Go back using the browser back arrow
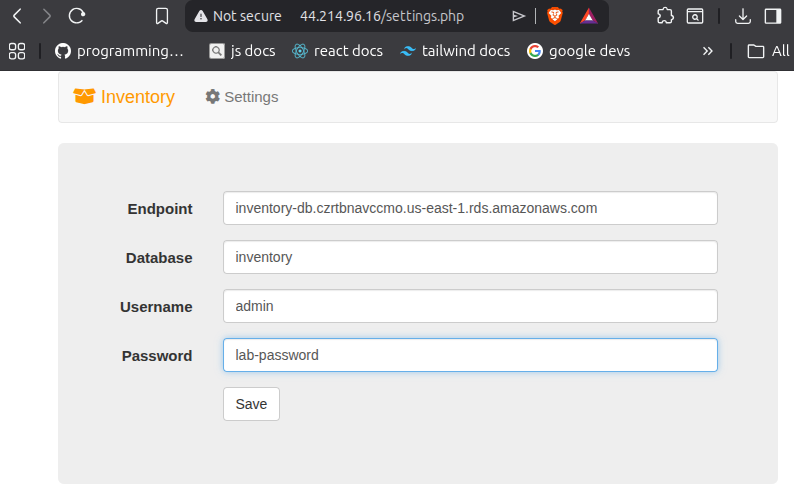794x495 pixels. pos(17,16)
